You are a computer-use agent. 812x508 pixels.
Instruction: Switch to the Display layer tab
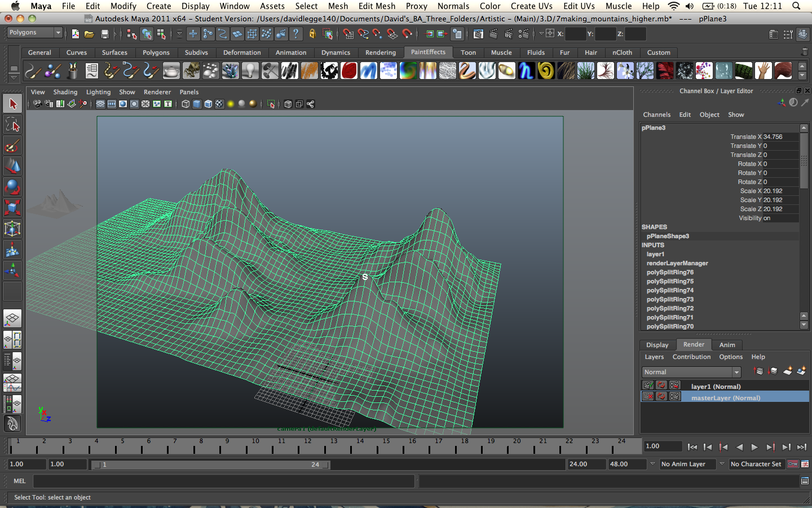tap(657, 345)
